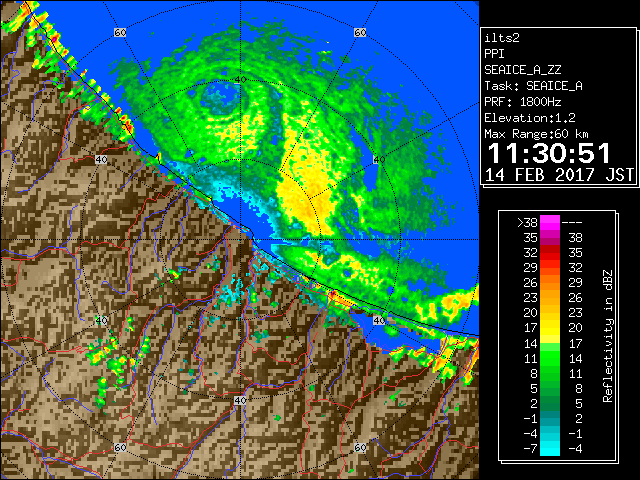Click the "SEAICE_A_ZZ" product text
The width and height of the screenshot is (640, 480).
click(522, 70)
